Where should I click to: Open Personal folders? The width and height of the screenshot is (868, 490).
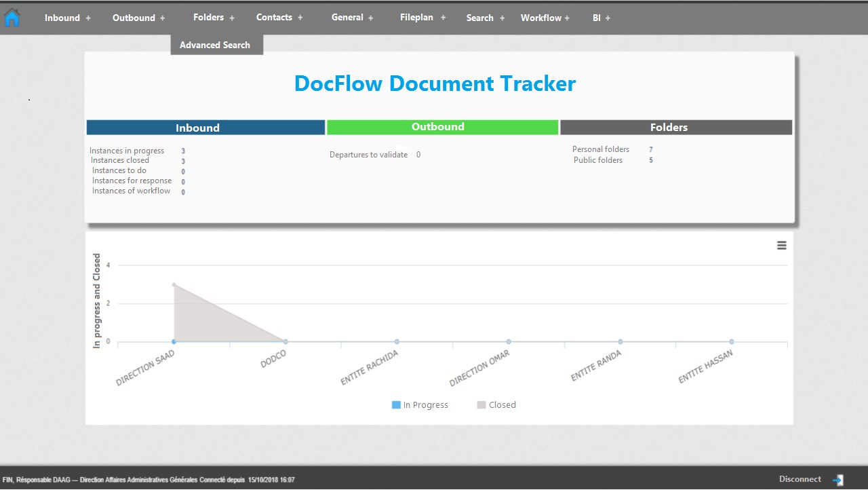[x=601, y=149]
